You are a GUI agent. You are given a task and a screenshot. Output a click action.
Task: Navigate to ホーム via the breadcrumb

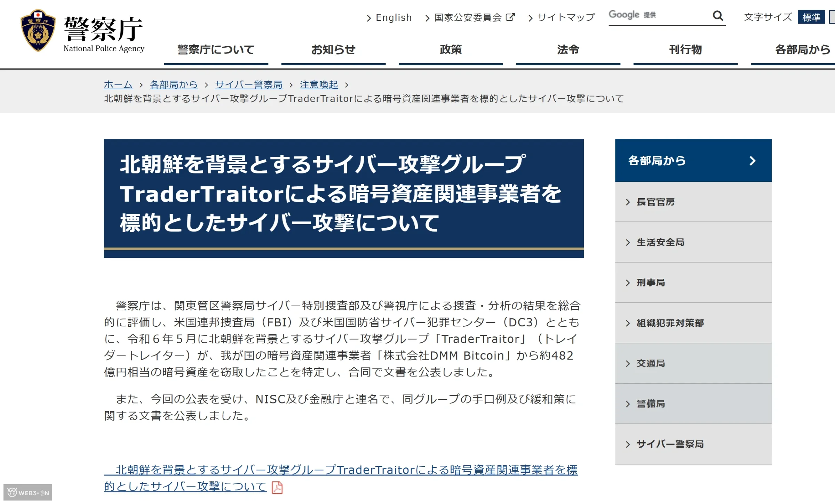coord(118,84)
